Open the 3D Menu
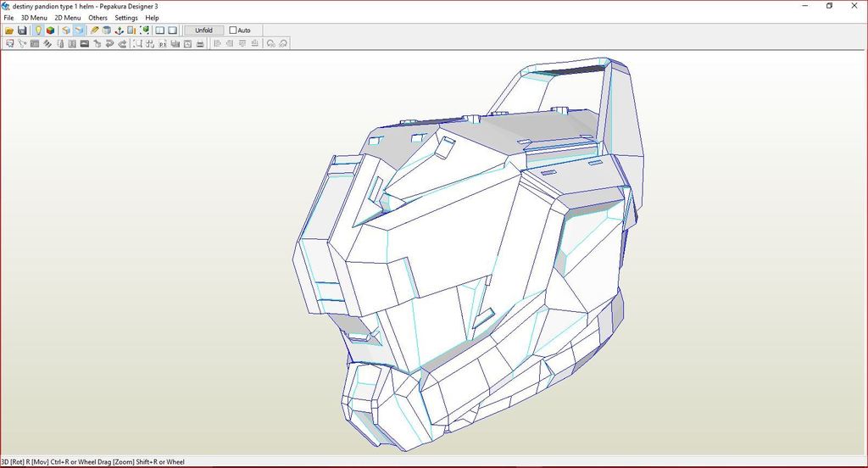This screenshot has height=468, width=868. coord(34,18)
